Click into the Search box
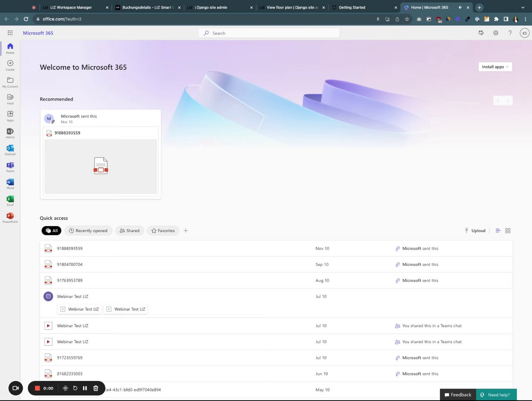 [x=269, y=33]
